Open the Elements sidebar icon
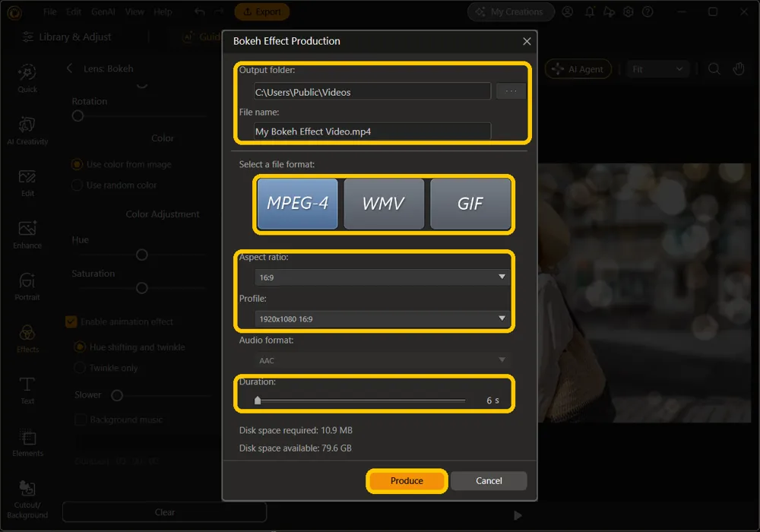This screenshot has height=532, width=760. tap(27, 442)
